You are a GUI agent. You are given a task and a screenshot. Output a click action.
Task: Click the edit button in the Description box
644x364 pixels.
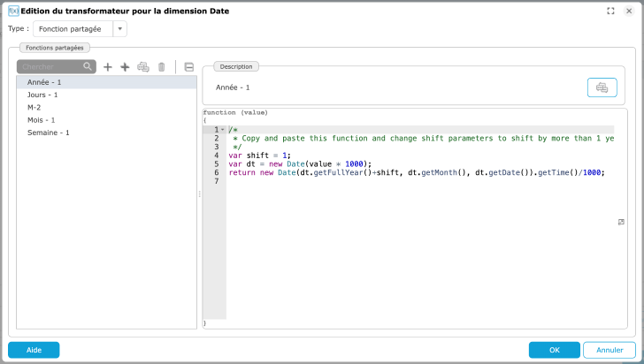coord(602,87)
